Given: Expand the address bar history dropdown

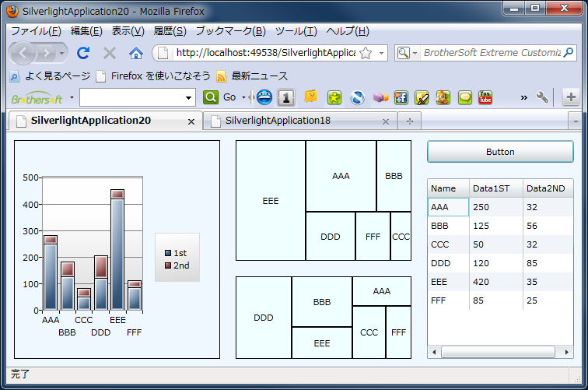Looking at the screenshot, I should (x=381, y=53).
